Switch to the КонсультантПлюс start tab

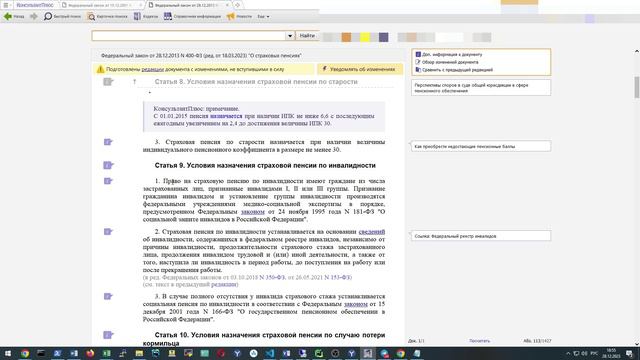pos(35,5)
